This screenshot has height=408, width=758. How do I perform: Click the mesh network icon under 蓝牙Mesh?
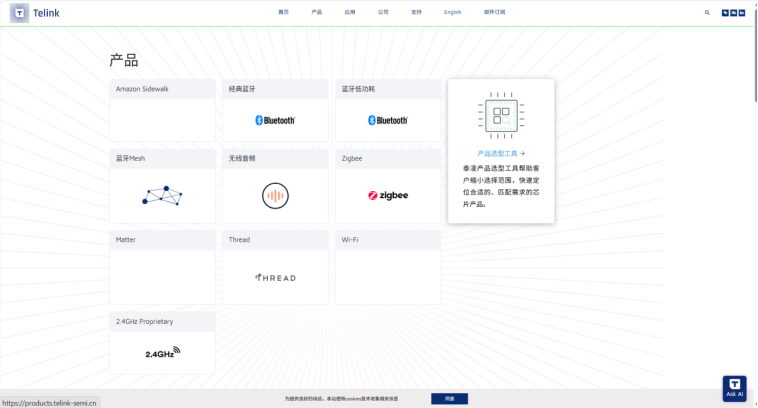click(162, 195)
